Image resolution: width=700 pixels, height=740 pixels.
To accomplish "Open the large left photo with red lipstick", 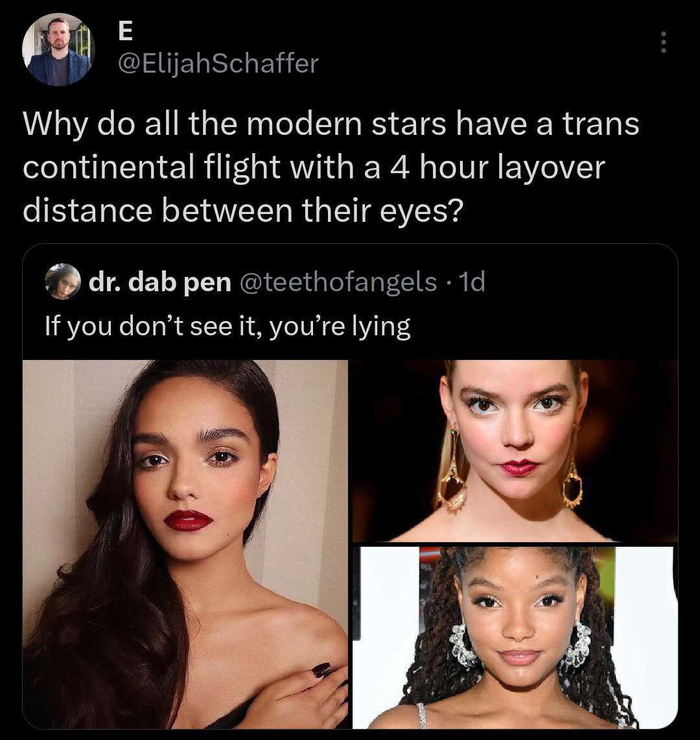I will coord(185,543).
